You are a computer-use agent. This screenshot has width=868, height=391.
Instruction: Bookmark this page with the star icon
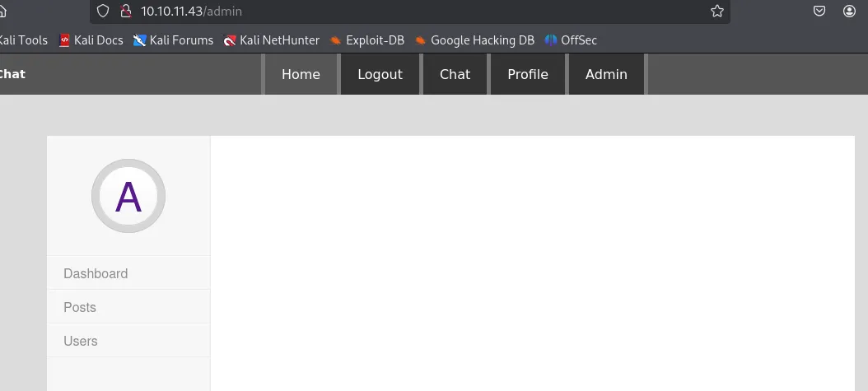716,11
